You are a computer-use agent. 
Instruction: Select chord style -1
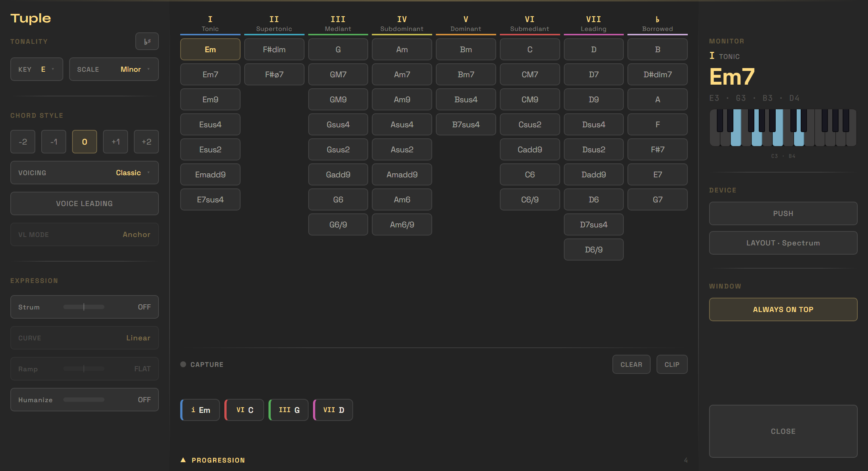pyautogui.click(x=54, y=142)
